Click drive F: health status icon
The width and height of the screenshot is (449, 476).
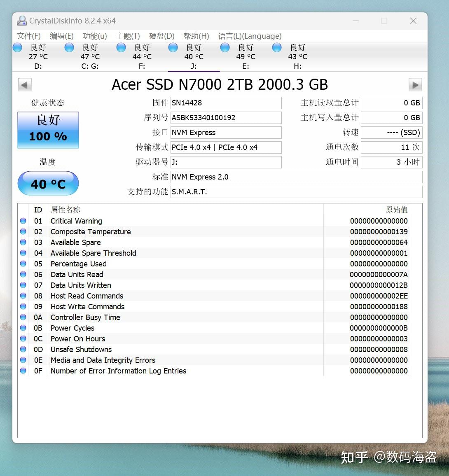[x=121, y=47]
